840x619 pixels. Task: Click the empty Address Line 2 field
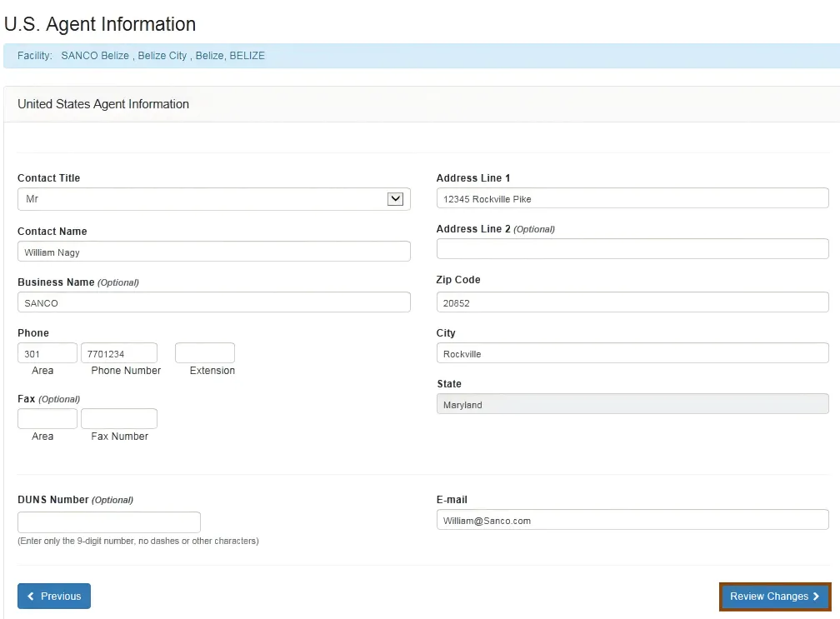point(632,249)
